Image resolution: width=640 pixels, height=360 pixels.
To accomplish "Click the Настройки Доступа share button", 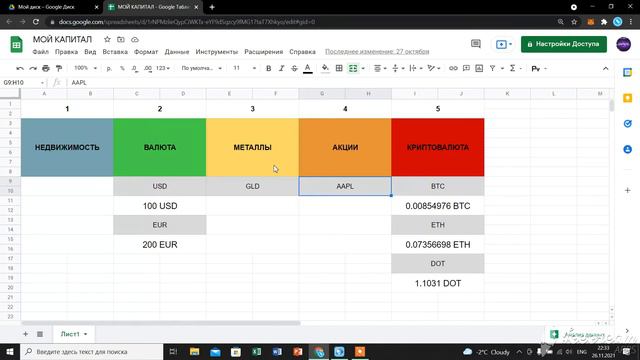I will (x=564, y=44).
